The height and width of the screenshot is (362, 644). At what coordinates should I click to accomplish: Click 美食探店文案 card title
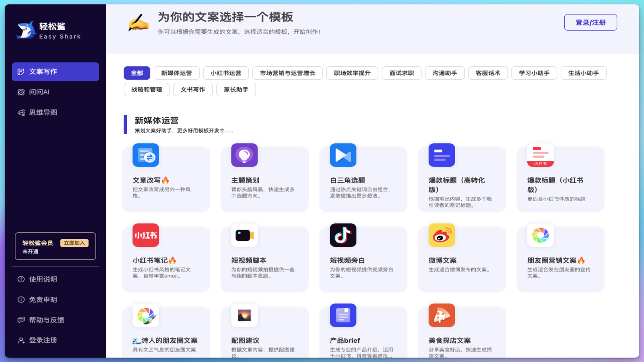click(450, 340)
